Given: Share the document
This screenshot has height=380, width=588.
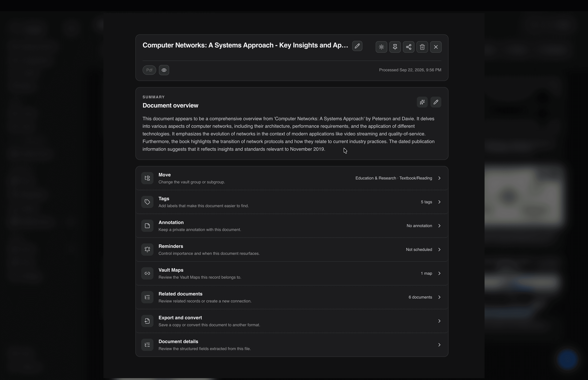Looking at the screenshot, I should tap(408, 47).
